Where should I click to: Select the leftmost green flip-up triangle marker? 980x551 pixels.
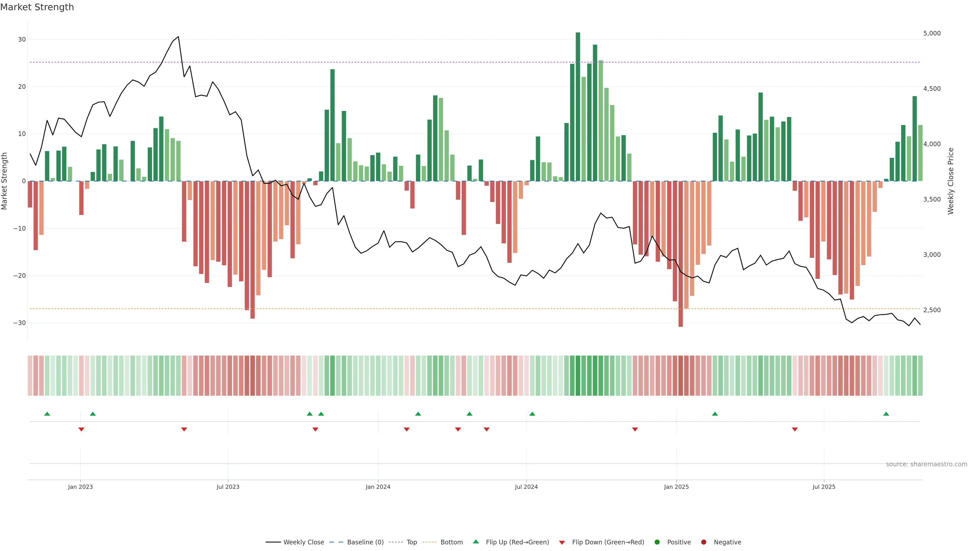(47, 414)
